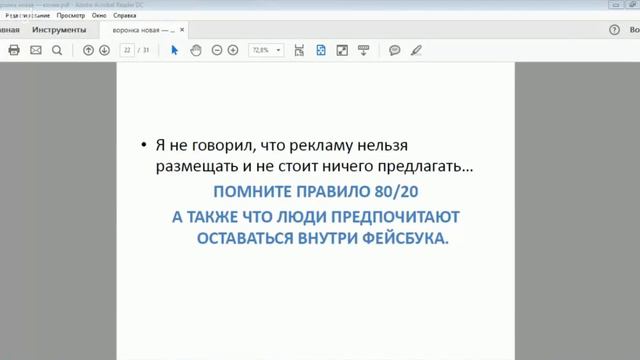This screenshot has width=640, height=360.
Task: Zoom out with the minus icon
Action: click(217, 50)
